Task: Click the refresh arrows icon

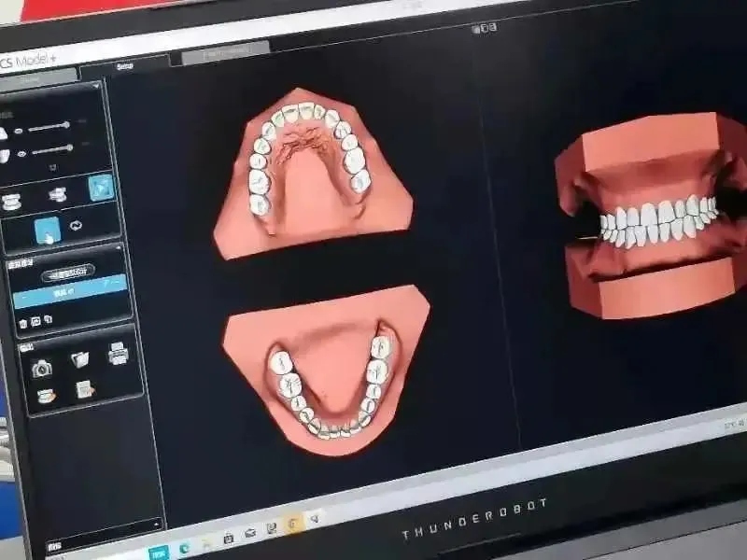Action: pyautogui.click(x=77, y=225)
